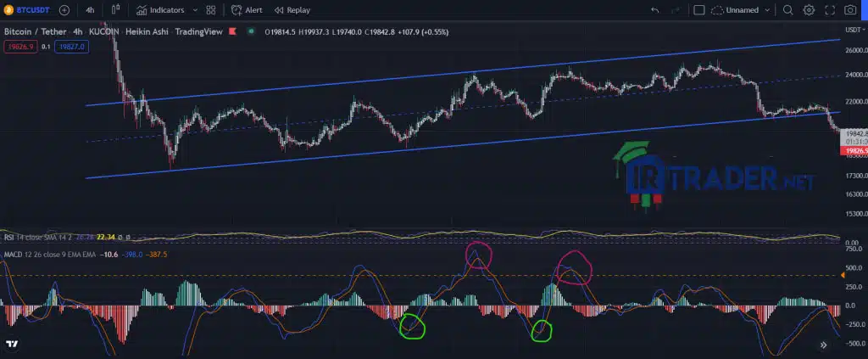Click the red flag marker beside TradingView
Viewport: 868px width, 359px height.
tap(232, 31)
